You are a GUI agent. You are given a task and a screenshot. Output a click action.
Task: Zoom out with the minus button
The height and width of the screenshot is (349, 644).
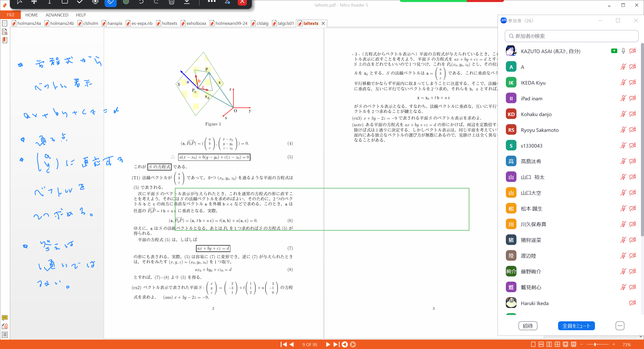click(x=581, y=344)
